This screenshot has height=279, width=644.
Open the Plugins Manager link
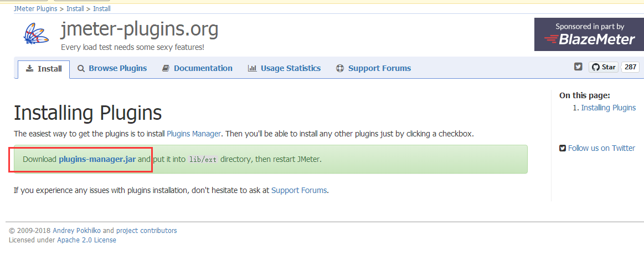coord(194,134)
